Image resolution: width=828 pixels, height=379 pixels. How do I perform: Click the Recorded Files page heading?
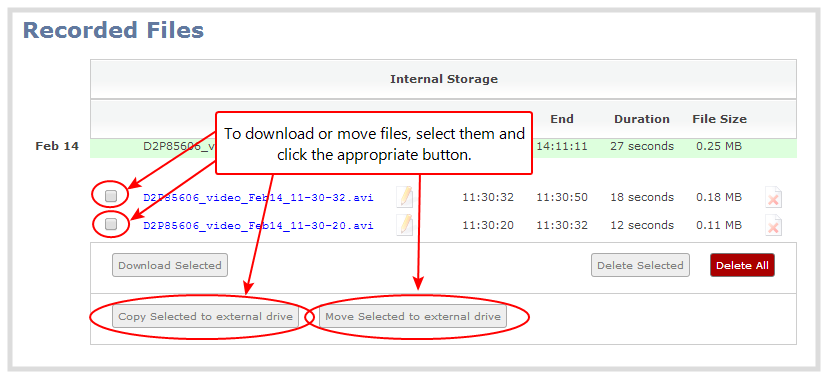pos(113,30)
